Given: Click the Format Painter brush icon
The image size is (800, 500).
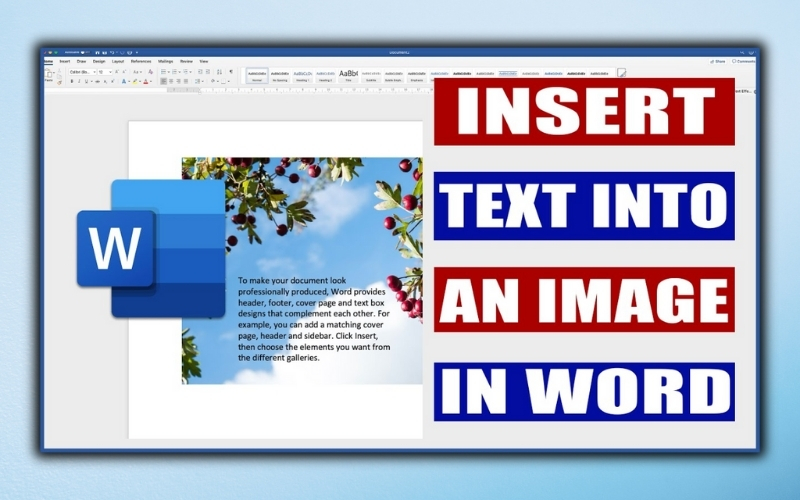Looking at the screenshot, I should 59,83.
